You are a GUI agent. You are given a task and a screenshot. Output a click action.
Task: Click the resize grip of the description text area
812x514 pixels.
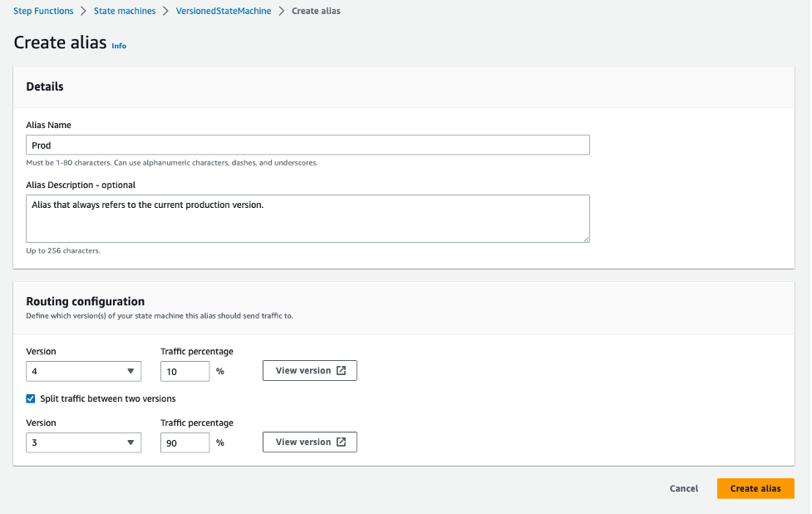(586, 239)
